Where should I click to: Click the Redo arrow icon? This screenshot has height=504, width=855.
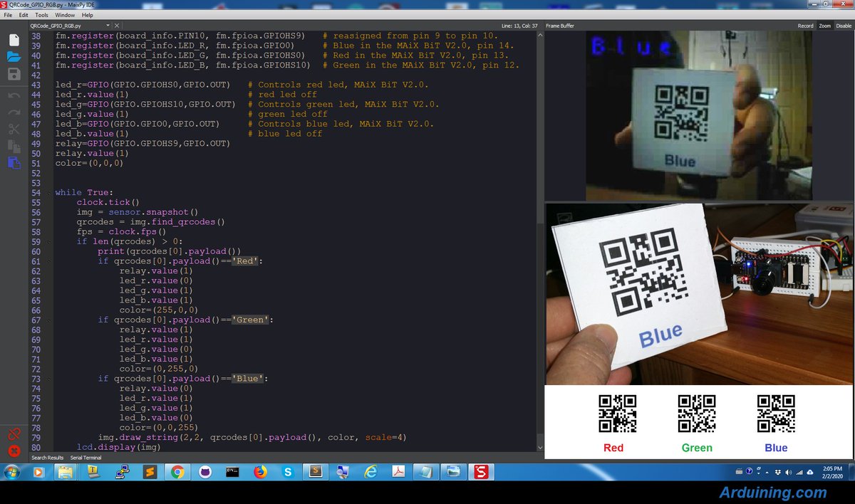click(14, 112)
